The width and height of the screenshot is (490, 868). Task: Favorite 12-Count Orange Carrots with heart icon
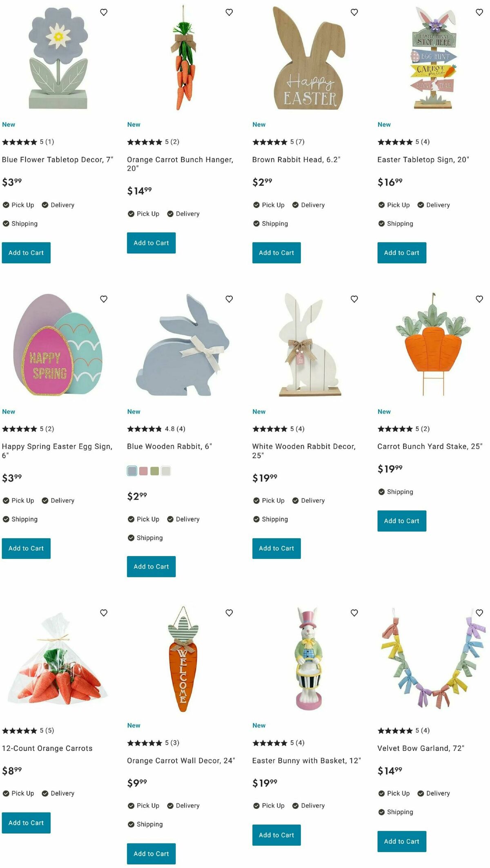[104, 613]
